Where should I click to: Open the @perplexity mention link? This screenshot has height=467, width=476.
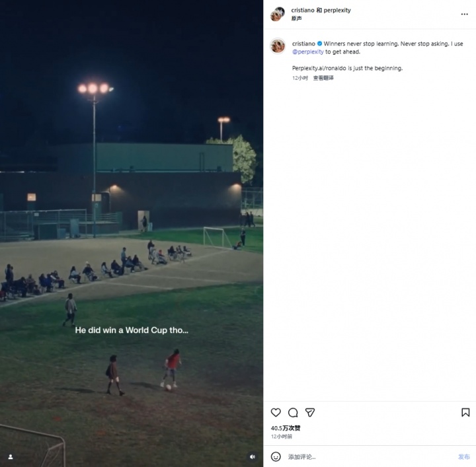click(308, 52)
